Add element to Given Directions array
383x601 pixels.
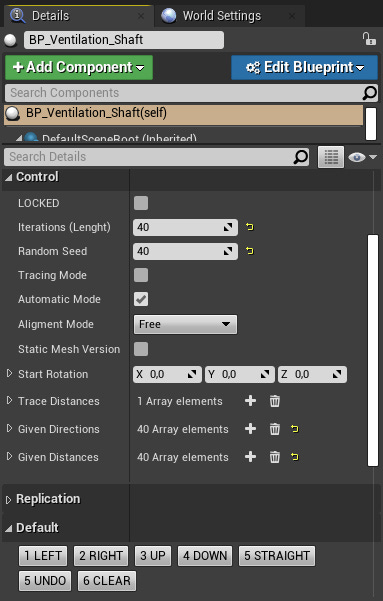[250, 429]
